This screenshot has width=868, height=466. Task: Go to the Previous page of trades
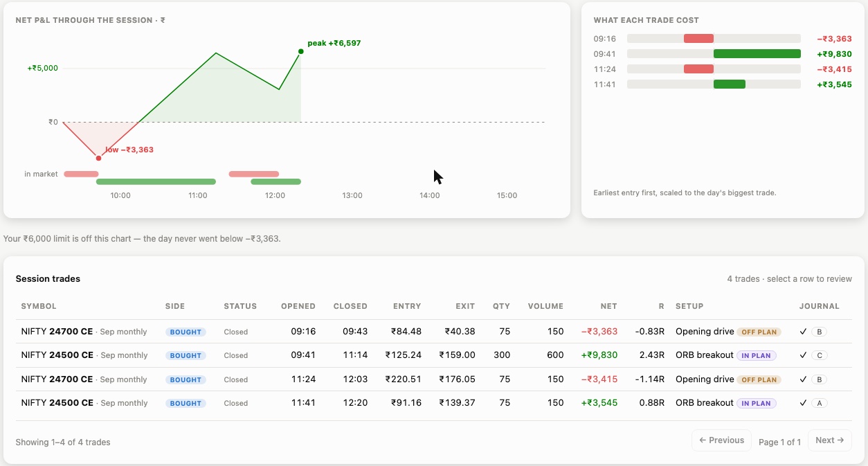click(x=721, y=440)
